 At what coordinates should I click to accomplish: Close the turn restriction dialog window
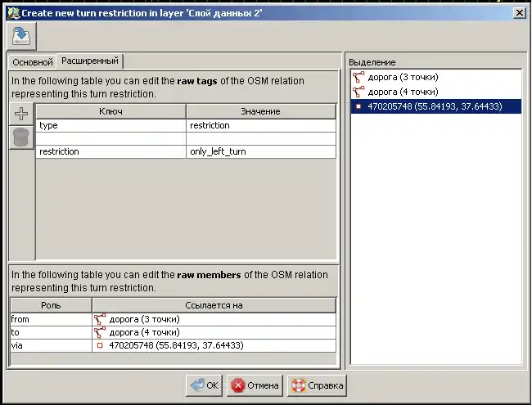coord(518,11)
